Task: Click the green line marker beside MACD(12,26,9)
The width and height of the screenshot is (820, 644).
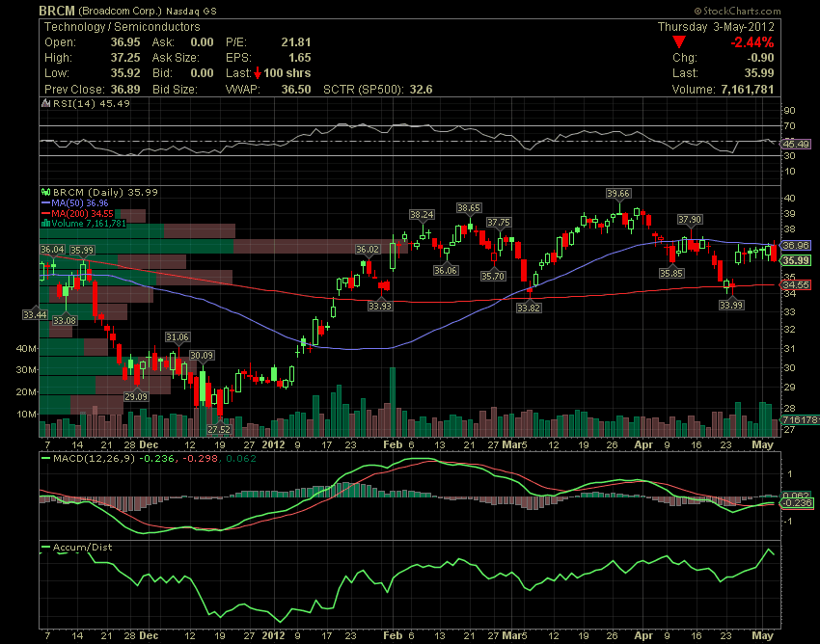Action: click(45, 459)
